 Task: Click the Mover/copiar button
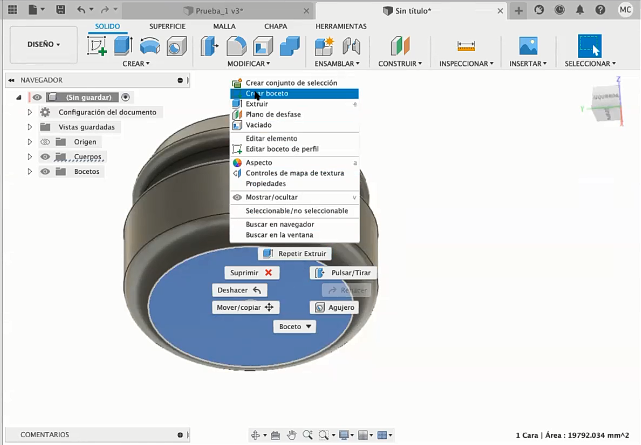pyautogui.click(x=246, y=307)
